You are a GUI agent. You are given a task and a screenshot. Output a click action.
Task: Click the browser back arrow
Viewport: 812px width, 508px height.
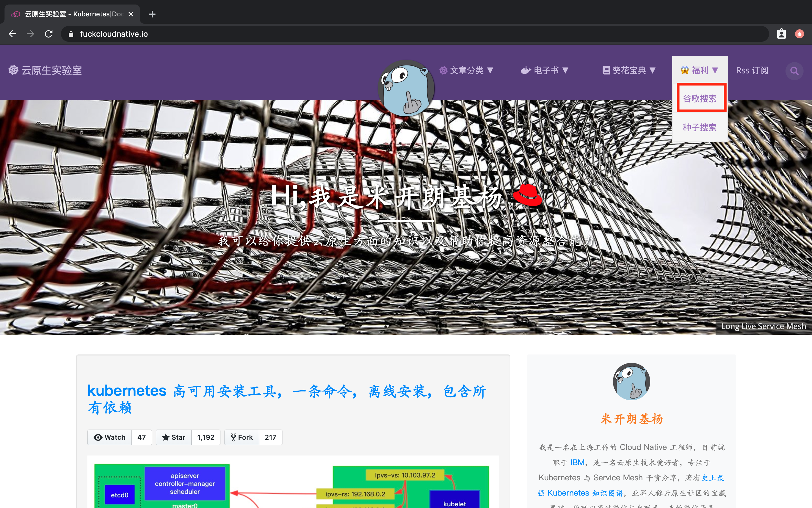click(12, 34)
